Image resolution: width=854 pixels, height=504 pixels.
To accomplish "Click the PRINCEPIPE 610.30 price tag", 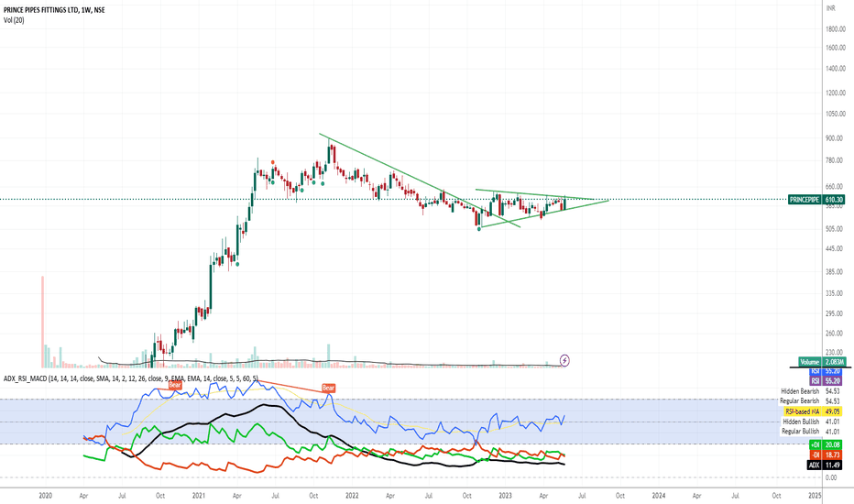I will 815,200.
